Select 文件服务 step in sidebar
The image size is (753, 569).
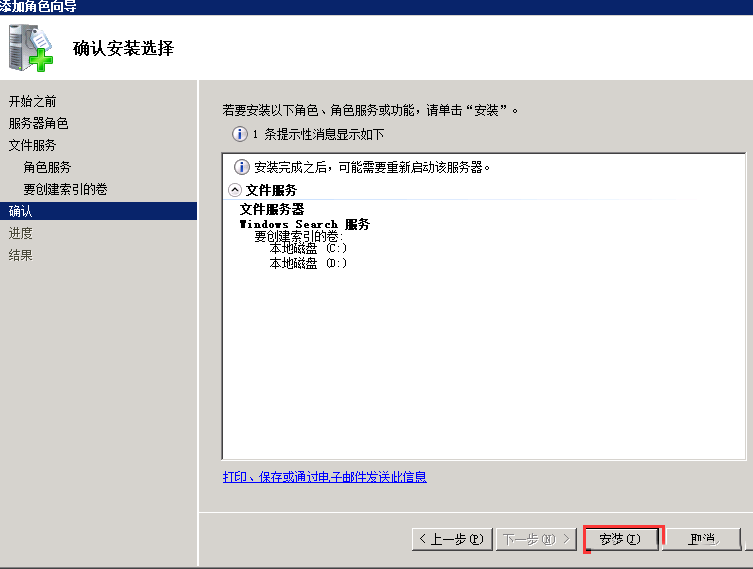point(33,145)
